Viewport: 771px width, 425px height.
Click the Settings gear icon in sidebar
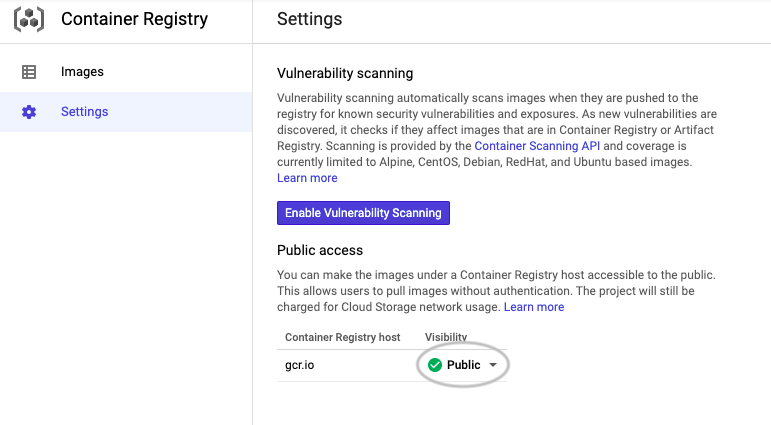pyautogui.click(x=29, y=112)
